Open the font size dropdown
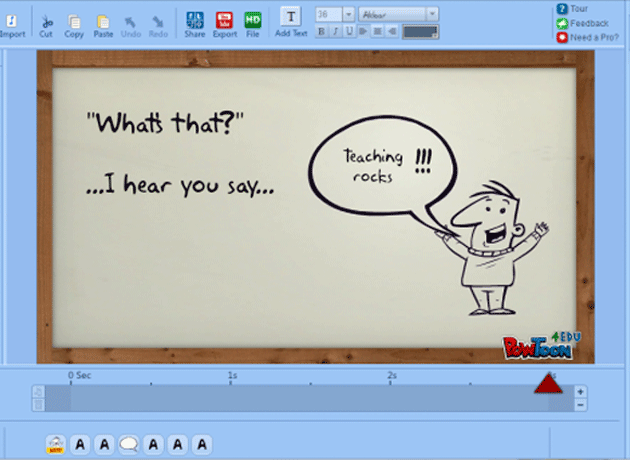This screenshot has height=460, width=630. 348,14
